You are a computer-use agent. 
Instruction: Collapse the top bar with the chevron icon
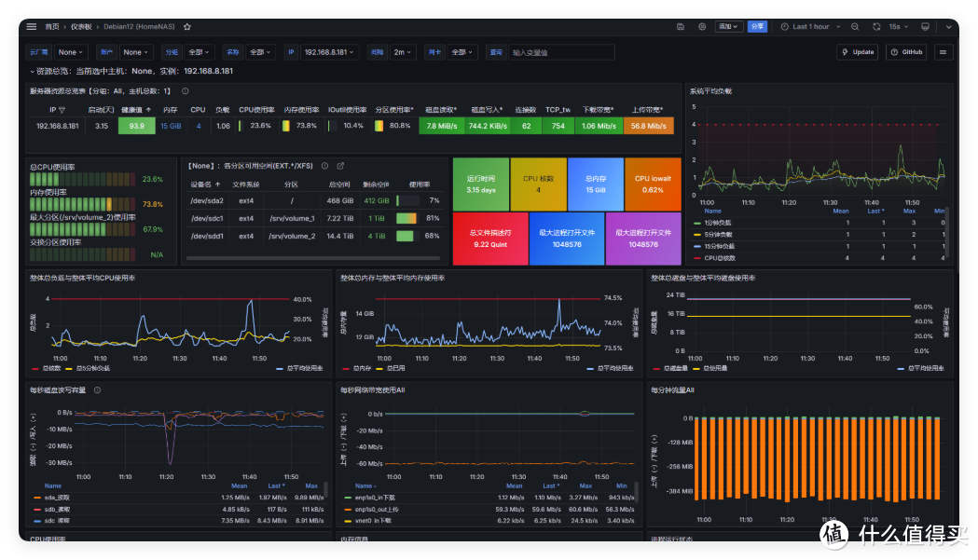coord(949,27)
